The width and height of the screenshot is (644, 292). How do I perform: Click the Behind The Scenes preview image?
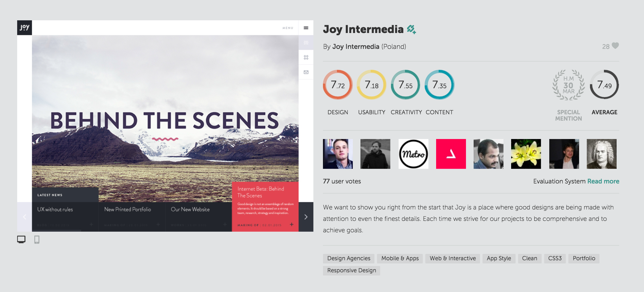click(x=165, y=118)
